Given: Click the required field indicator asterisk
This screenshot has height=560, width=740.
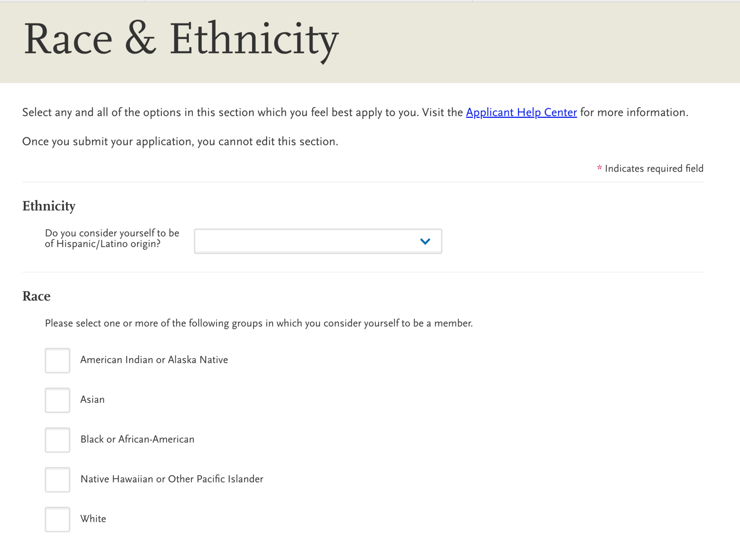Looking at the screenshot, I should tap(599, 168).
